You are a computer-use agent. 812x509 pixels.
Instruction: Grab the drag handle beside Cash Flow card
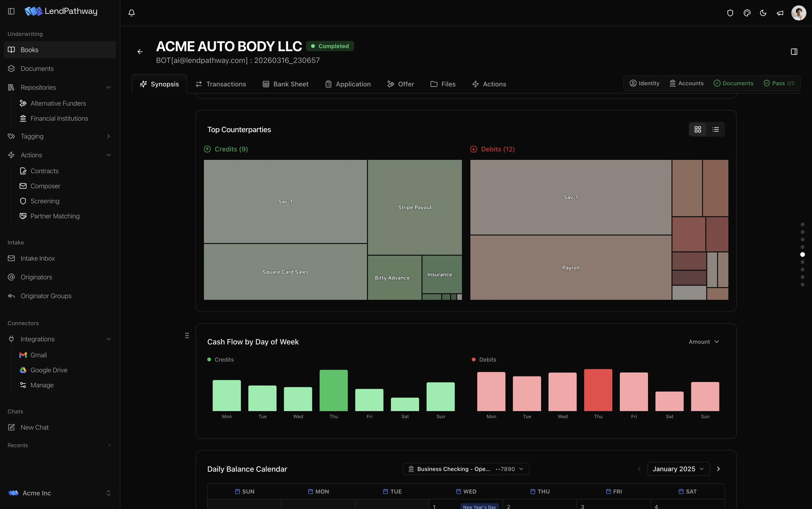pyautogui.click(x=187, y=335)
